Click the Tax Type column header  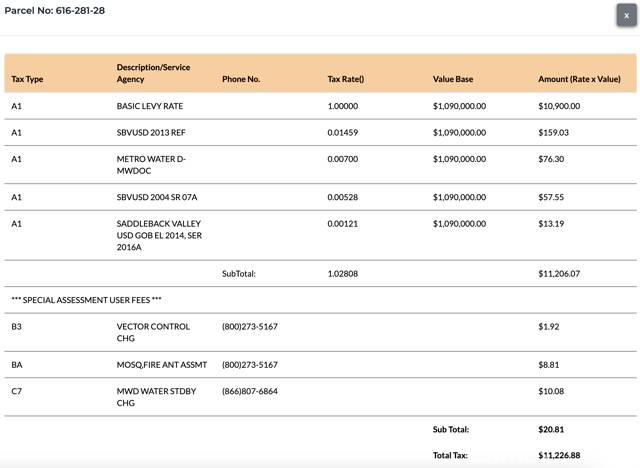[x=27, y=79]
